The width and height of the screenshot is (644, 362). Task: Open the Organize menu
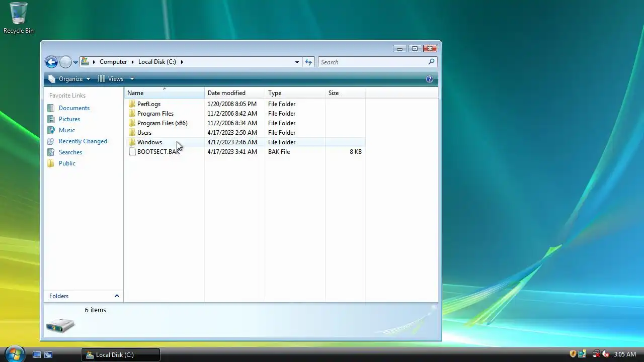coord(69,79)
